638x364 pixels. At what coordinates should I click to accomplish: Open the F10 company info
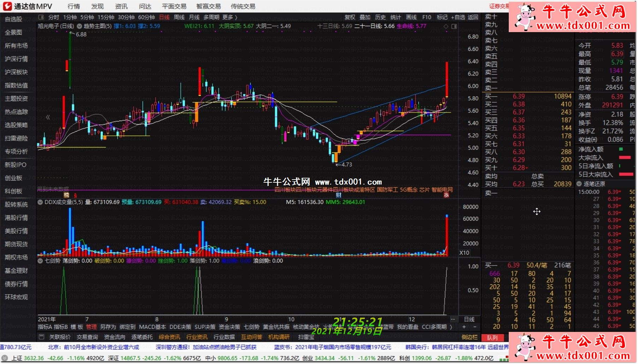pyautogui.click(x=427, y=17)
